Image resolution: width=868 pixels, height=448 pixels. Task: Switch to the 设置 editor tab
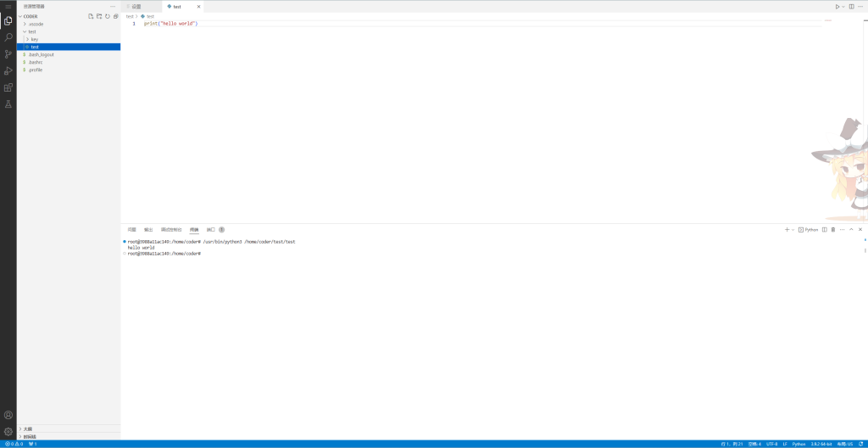[x=136, y=6]
